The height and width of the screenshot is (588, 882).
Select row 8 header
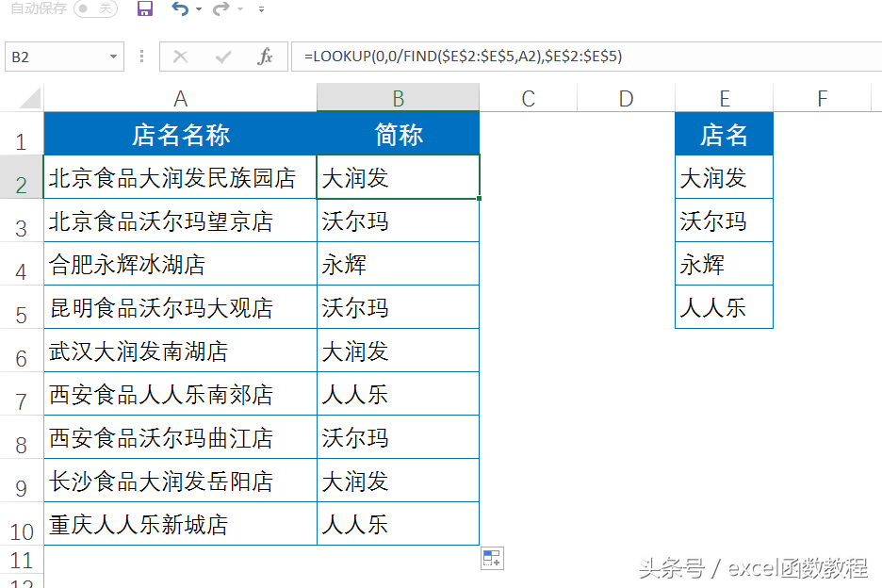[x=22, y=437]
